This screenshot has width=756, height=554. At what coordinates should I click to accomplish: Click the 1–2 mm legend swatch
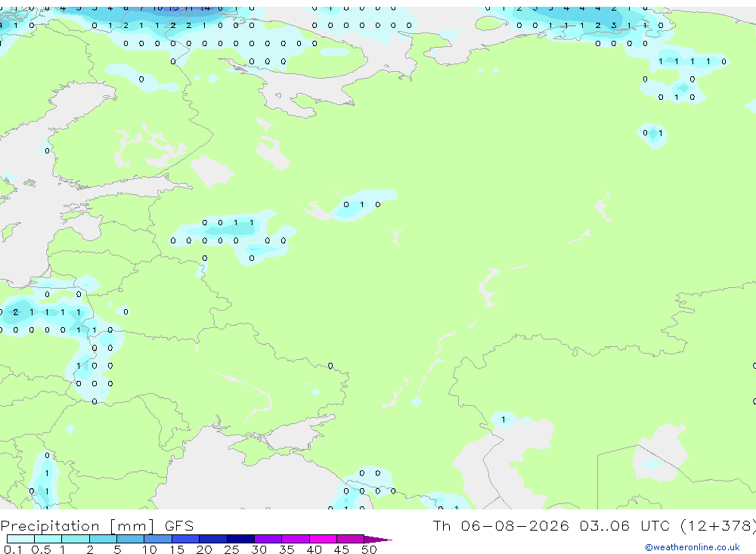(x=76, y=539)
